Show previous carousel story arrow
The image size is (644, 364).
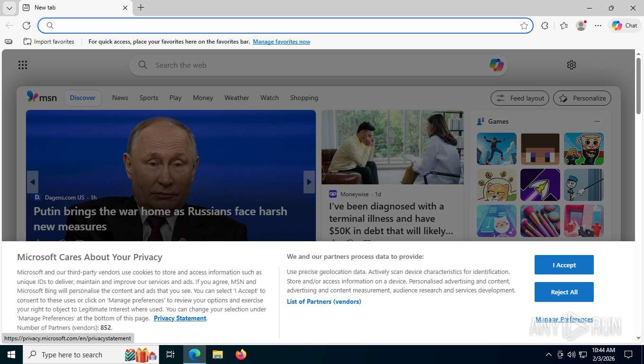click(33, 182)
